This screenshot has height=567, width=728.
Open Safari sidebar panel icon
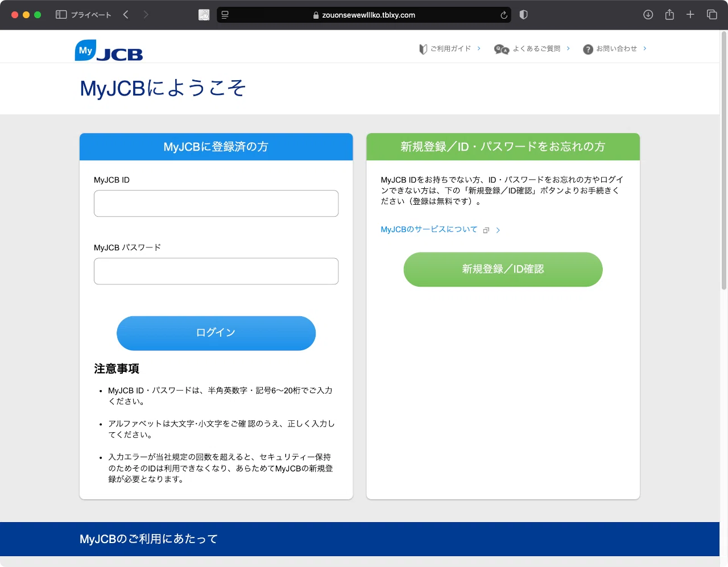pos(61,15)
